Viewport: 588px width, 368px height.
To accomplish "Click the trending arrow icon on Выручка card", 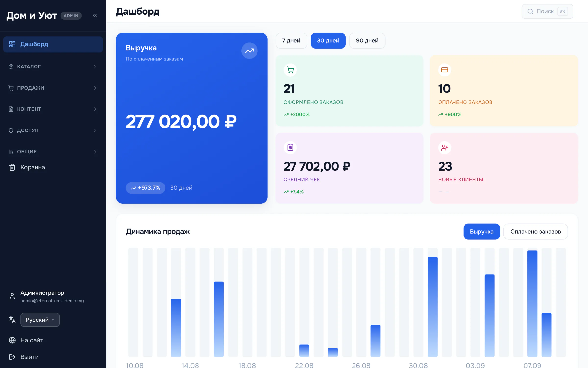I will tap(249, 51).
